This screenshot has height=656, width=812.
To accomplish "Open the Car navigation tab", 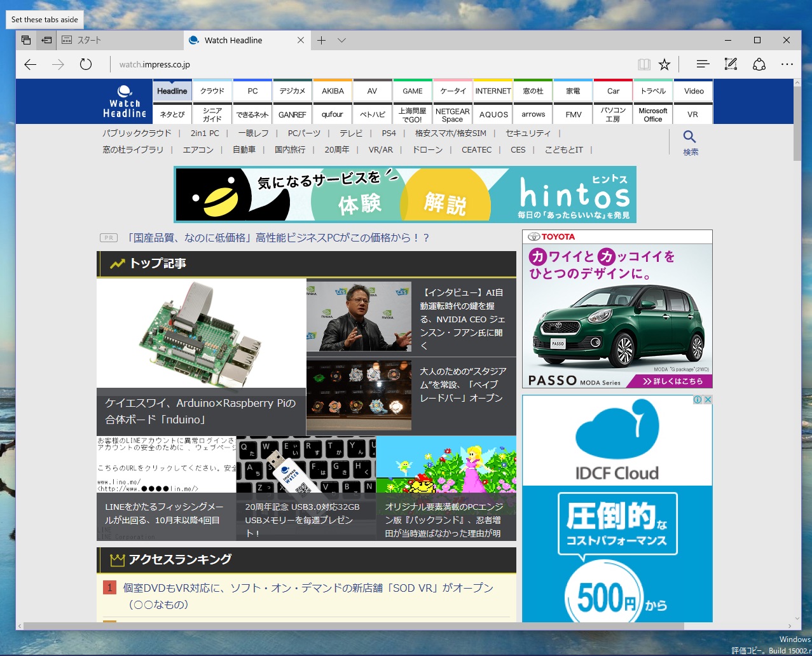I will 613,90.
